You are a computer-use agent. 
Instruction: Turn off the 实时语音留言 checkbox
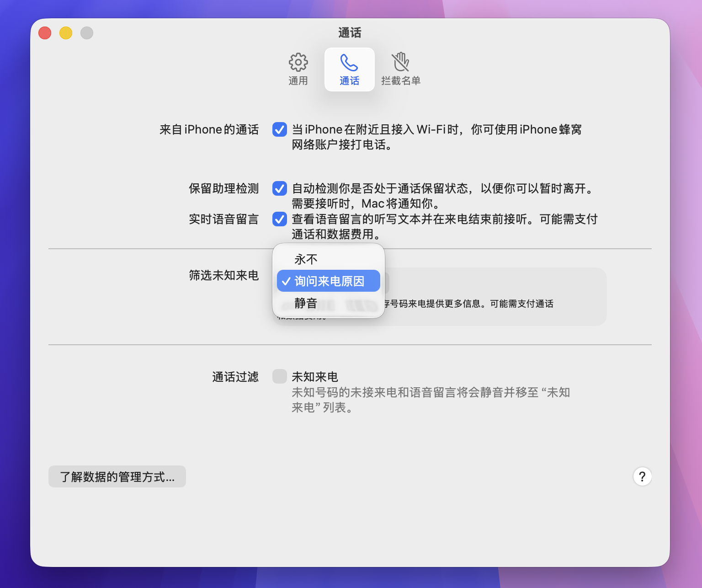(x=279, y=219)
